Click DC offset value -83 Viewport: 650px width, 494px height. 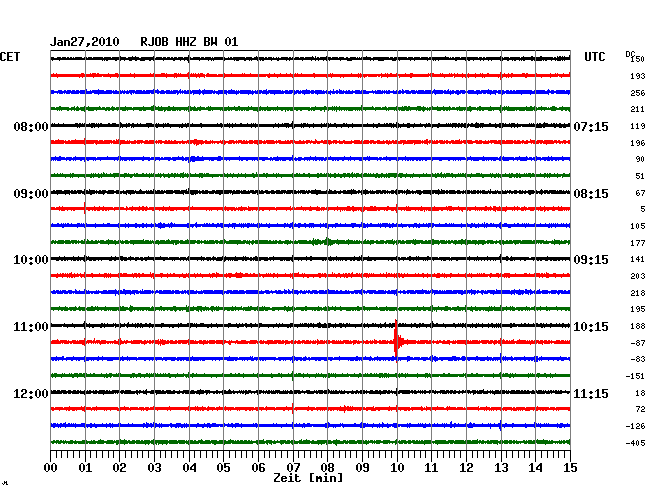(638, 359)
